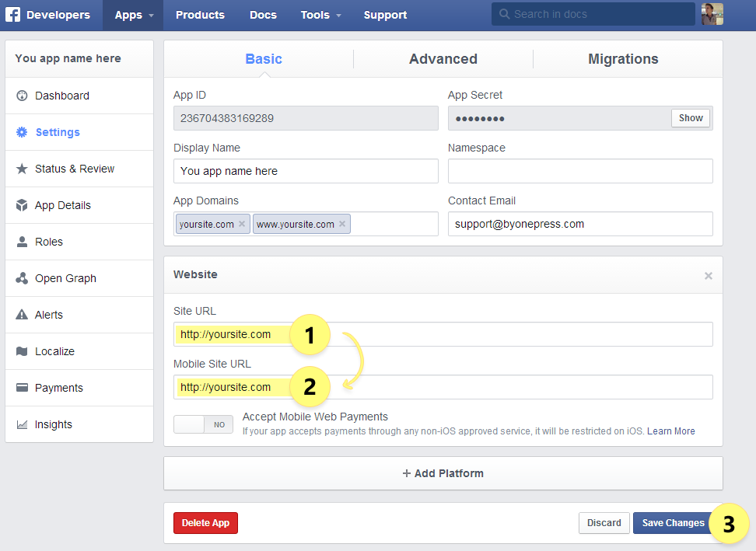Discard the changes
The height and width of the screenshot is (551, 756).
tap(604, 523)
